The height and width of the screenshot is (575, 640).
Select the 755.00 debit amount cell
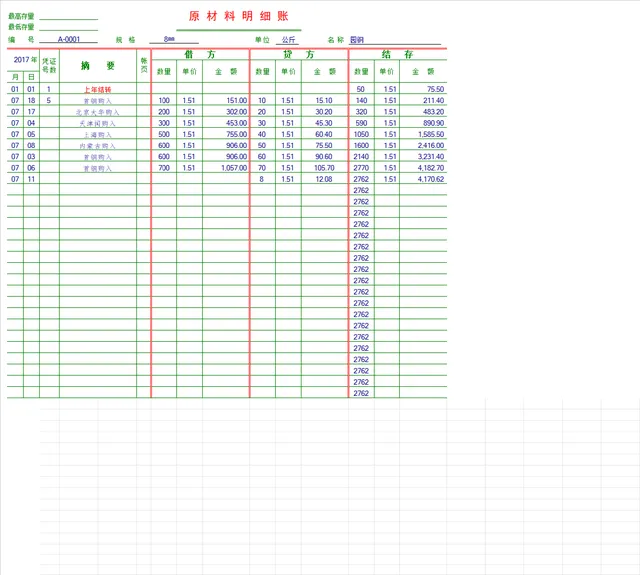pyautogui.click(x=226, y=134)
